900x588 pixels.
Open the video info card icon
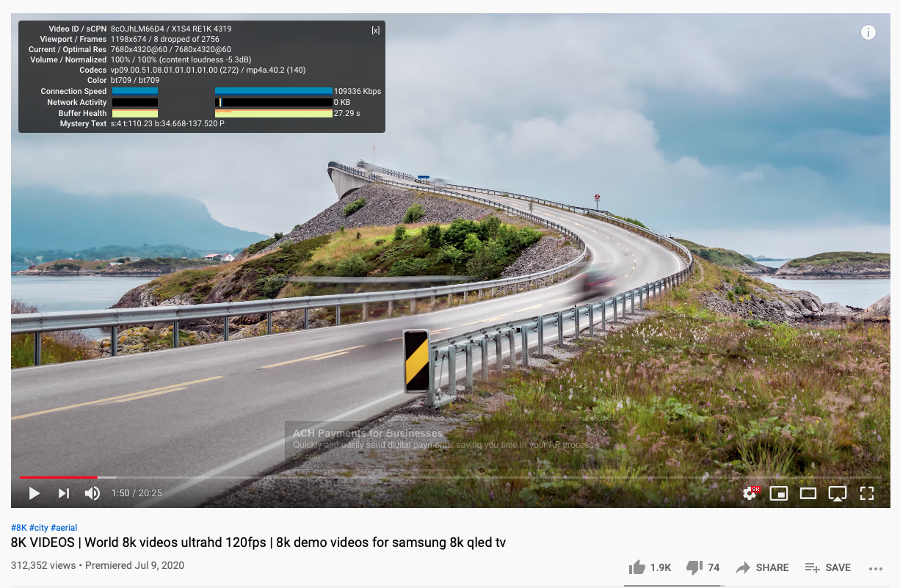868,32
